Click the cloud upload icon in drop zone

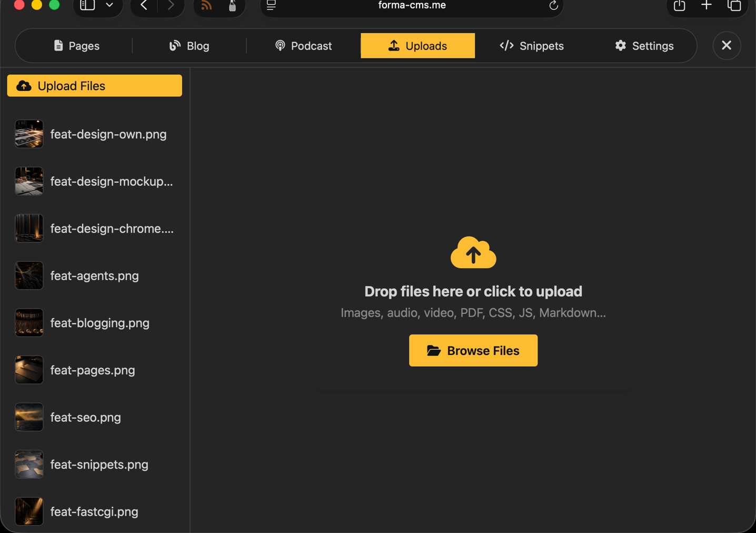(x=473, y=253)
